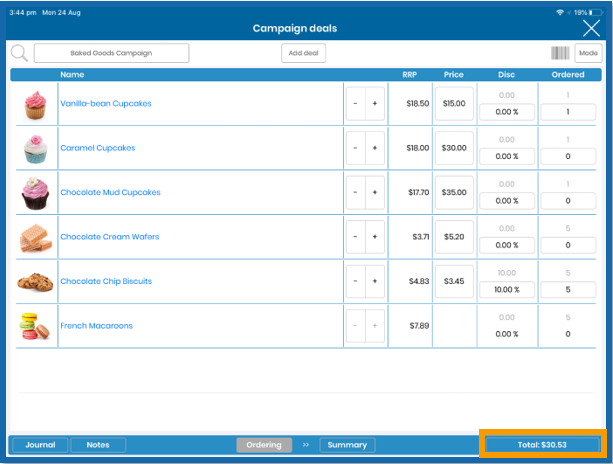Increase quantity of Chocolate Cream Wafers
Image resolution: width=613 pixels, height=464 pixels.
click(x=375, y=237)
